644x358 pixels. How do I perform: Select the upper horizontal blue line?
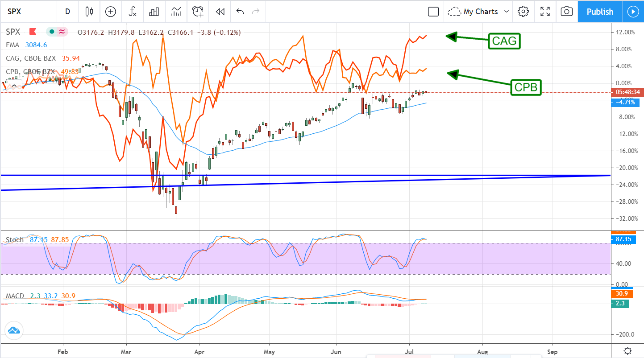(x=305, y=175)
